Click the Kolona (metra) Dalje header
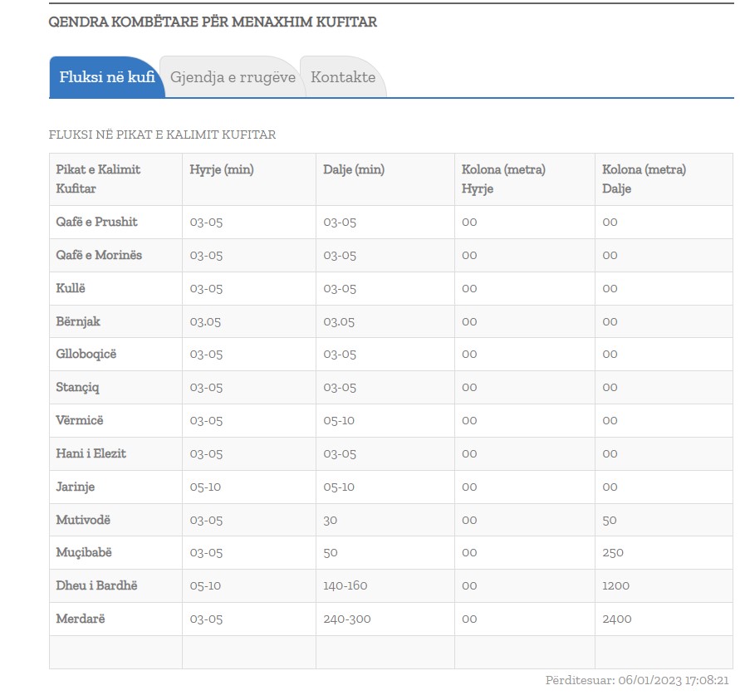This screenshot has width=740, height=700. click(644, 179)
